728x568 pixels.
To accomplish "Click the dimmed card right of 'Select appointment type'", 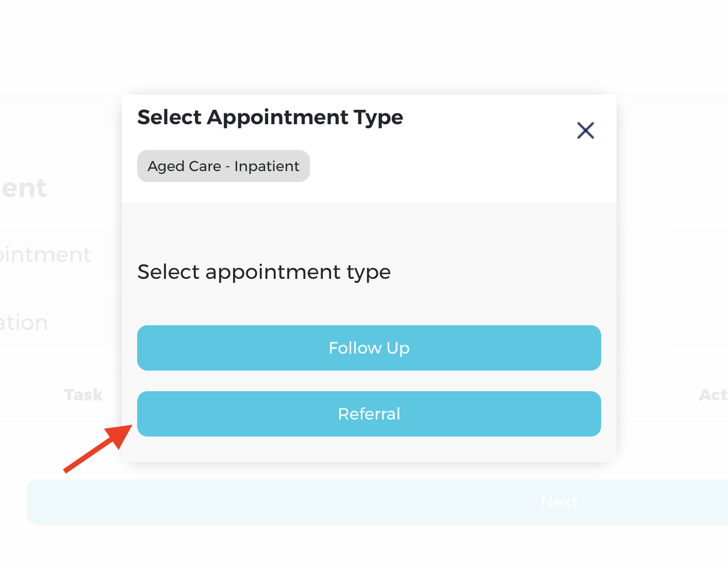I will (696, 255).
